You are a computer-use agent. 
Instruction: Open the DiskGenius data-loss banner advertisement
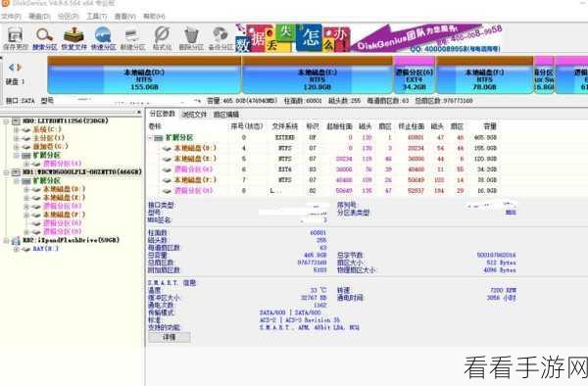tap(368, 37)
